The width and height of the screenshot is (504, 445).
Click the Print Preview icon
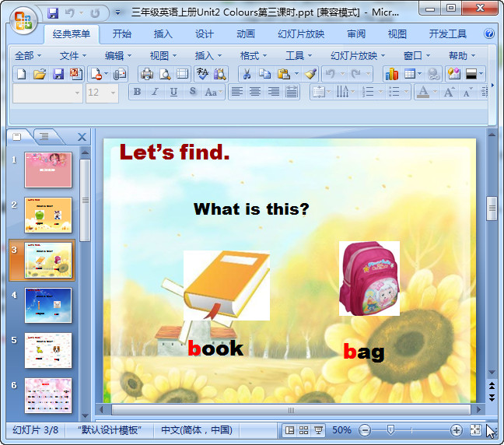[x=165, y=74]
